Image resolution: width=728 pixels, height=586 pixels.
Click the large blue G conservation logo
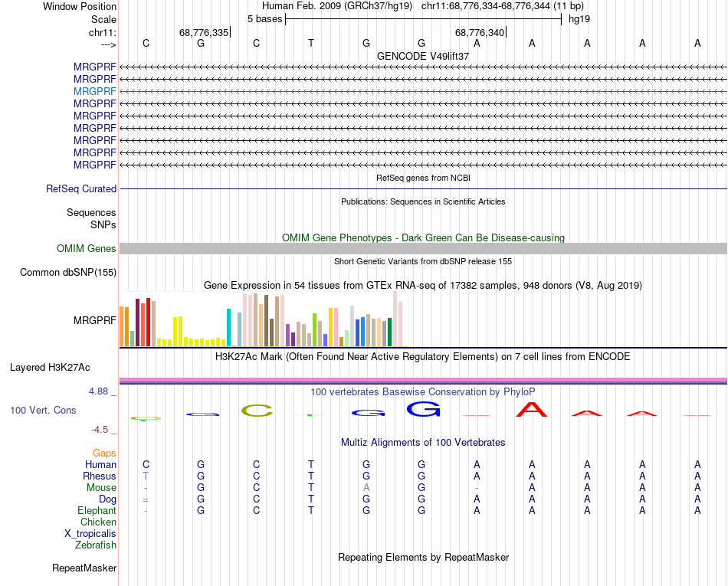click(x=423, y=409)
